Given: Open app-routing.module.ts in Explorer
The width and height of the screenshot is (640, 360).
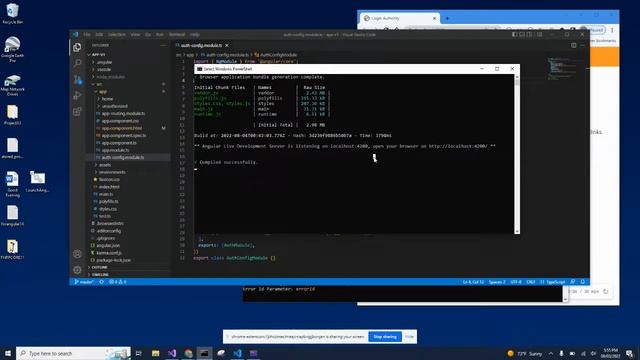Looking at the screenshot, I should pos(123,113).
